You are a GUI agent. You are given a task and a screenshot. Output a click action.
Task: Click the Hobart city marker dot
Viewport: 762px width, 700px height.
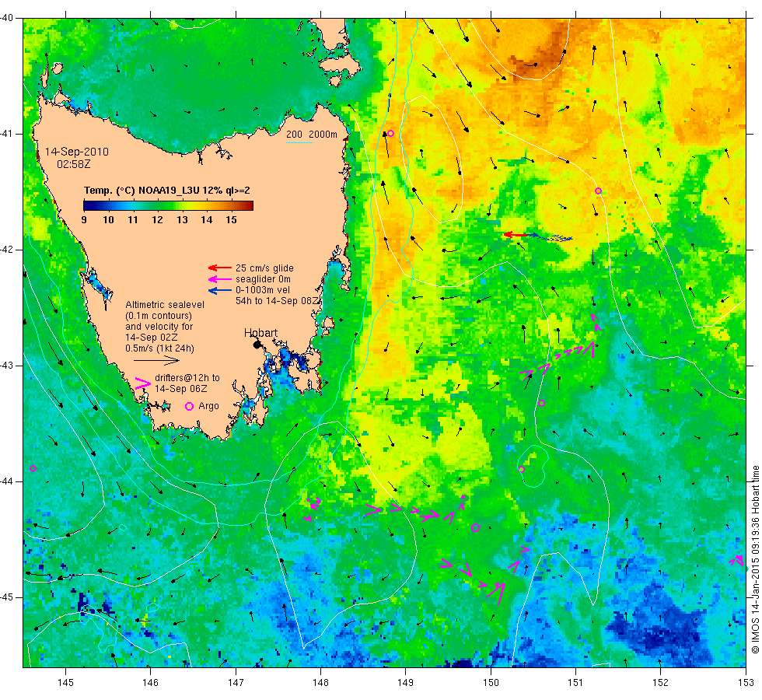point(257,345)
